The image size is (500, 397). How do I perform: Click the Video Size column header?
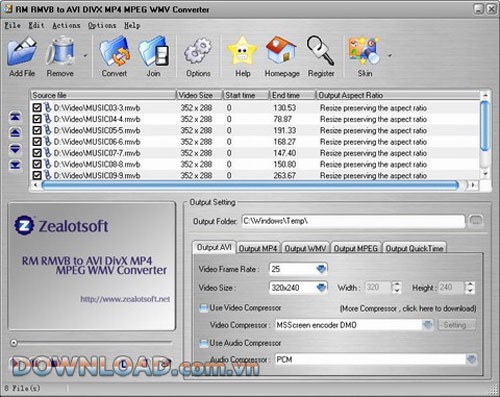[x=199, y=95]
